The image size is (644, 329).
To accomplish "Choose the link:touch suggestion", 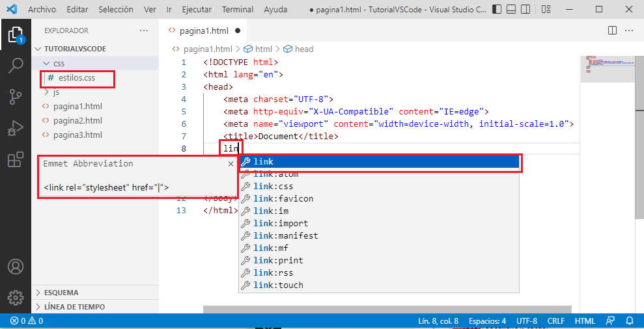I will click(379, 285).
